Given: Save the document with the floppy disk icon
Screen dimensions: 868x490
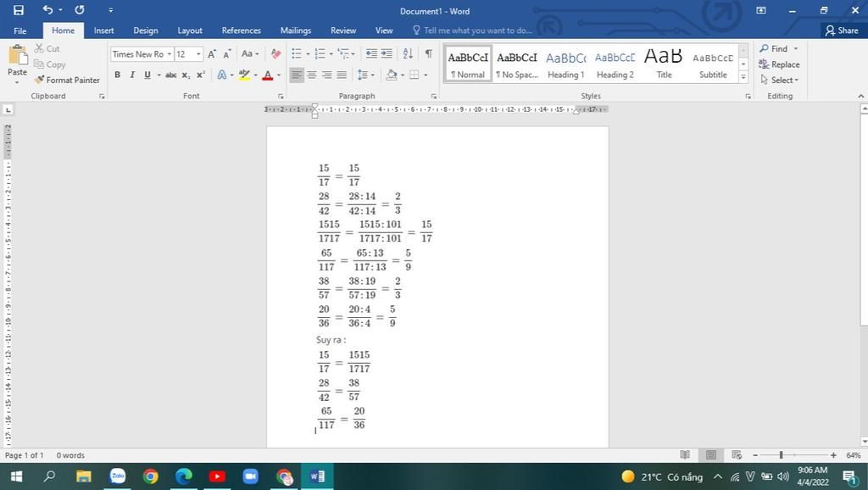Looking at the screenshot, I should point(19,10).
